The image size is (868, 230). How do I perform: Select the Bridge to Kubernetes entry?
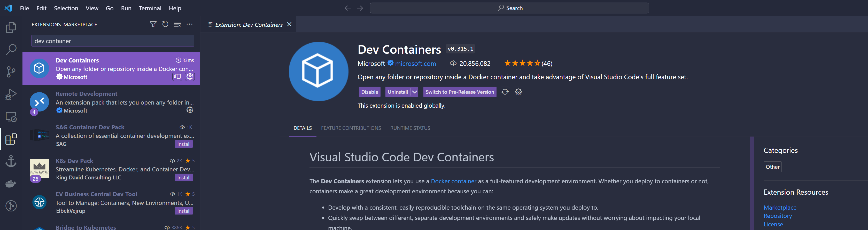point(111,225)
